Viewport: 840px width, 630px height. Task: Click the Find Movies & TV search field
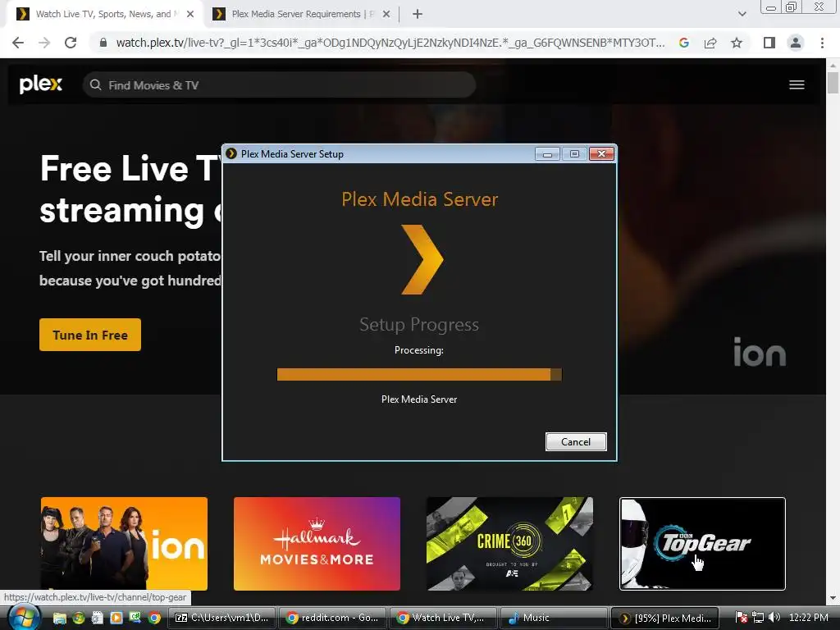pos(279,84)
